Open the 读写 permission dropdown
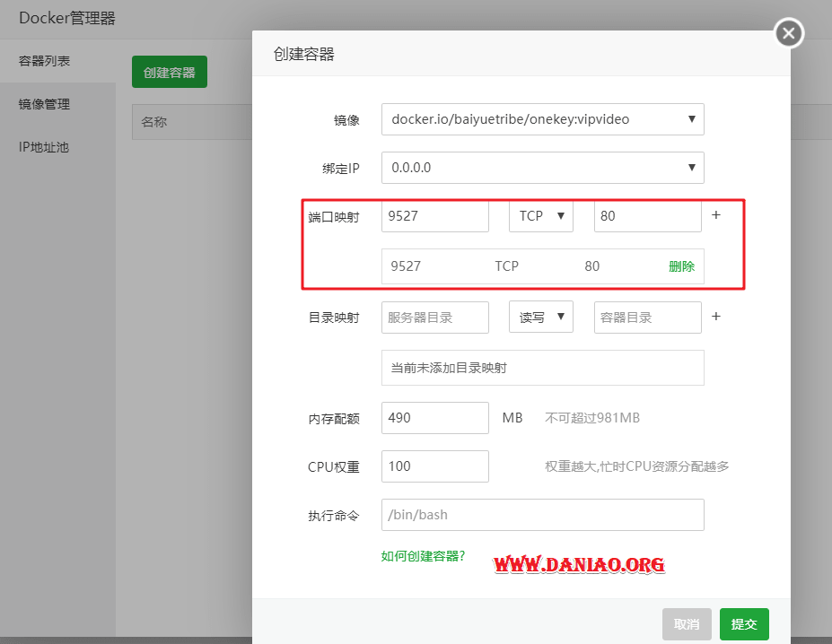The width and height of the screenshot is (832, 644). [x=540, y=318]
